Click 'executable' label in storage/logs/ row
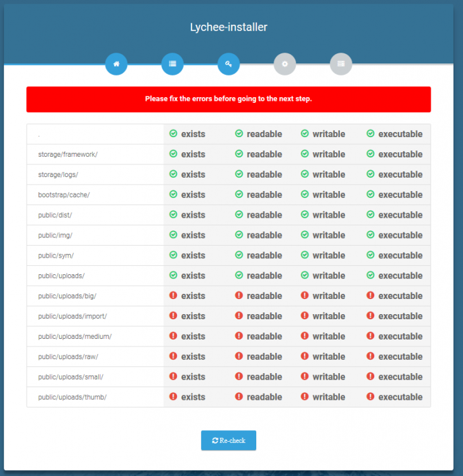This screenshot has width=463, height=476. pyautogui.click(x=400, y=175)
